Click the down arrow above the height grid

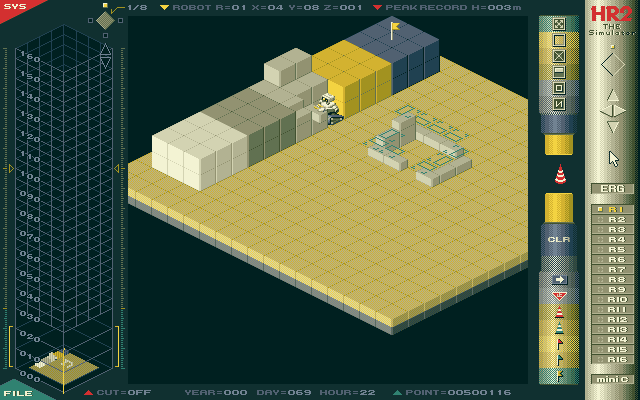click(106, 63)
